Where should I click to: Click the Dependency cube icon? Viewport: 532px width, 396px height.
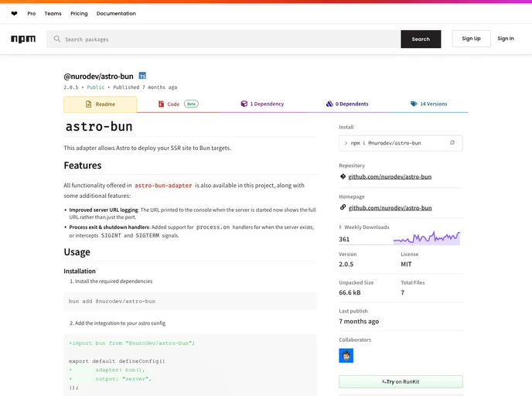[x=244, y=104]
